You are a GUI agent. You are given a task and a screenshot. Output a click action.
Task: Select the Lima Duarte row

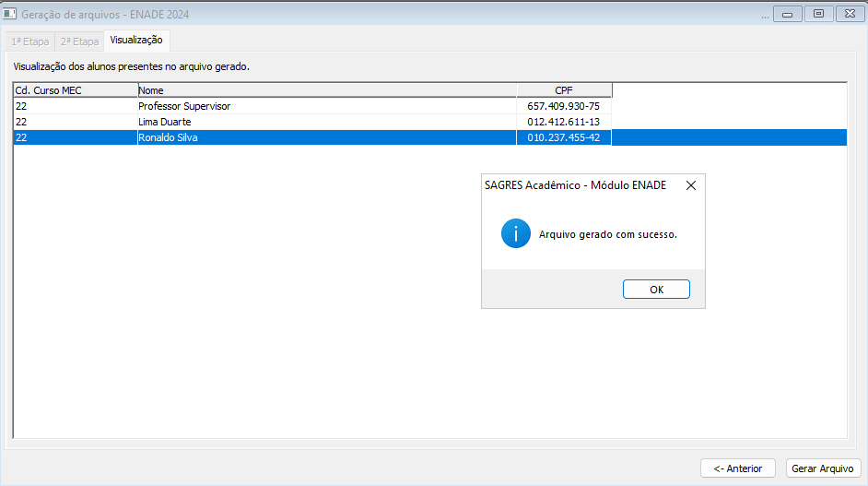coord(430,122)
